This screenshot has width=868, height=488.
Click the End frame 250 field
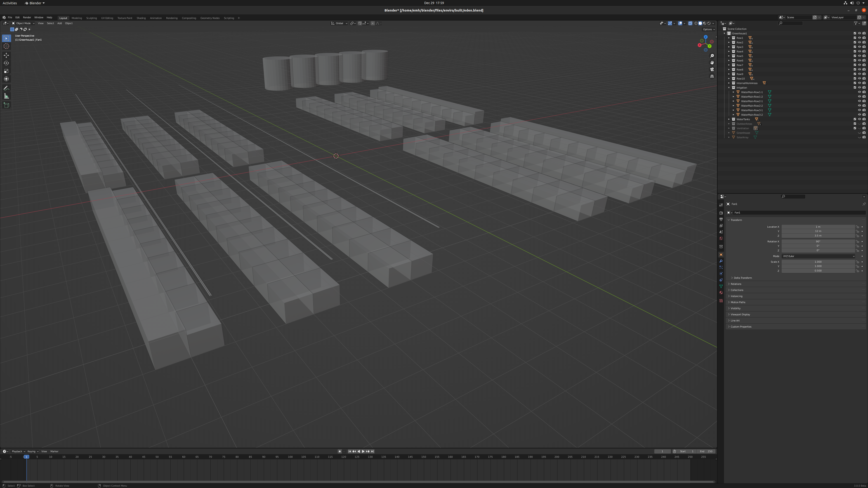[x=706, y=452]
